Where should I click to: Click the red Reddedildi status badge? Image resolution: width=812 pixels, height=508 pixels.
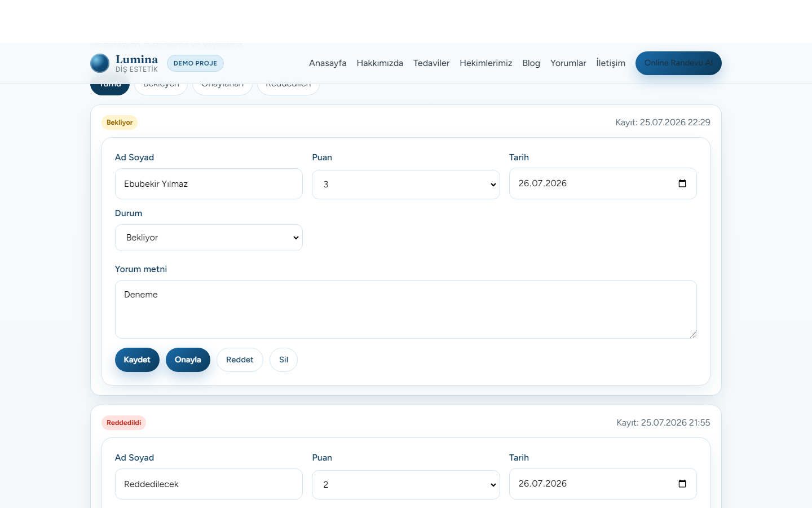coord(123,423)
